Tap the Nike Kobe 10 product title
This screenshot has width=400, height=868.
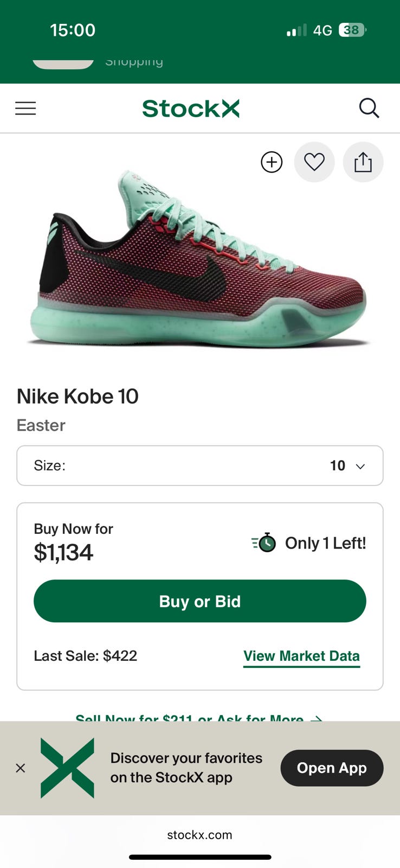click(78, 396)
